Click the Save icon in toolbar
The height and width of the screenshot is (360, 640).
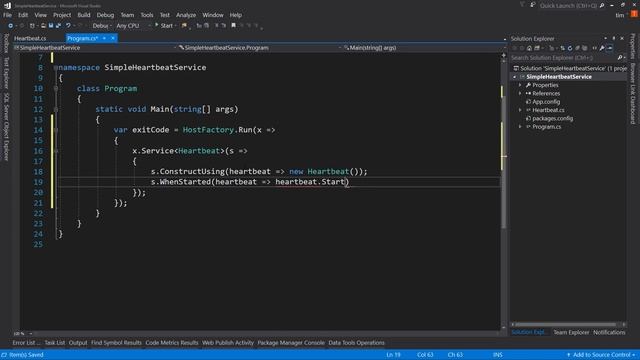(51, 26)
